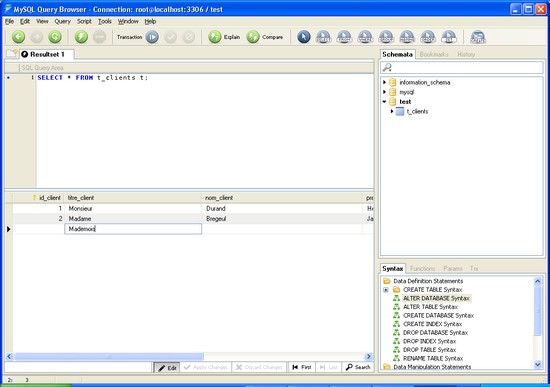Viewport: 550px width, 387px height.
Task: Click the green Refresh query button
Action: click(x=55, y=37)
